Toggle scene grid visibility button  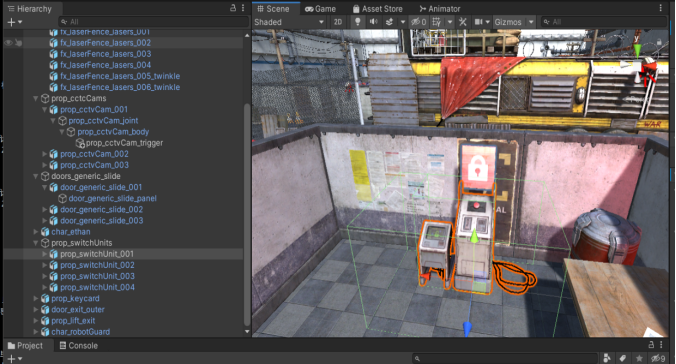(x=436, y=22)
